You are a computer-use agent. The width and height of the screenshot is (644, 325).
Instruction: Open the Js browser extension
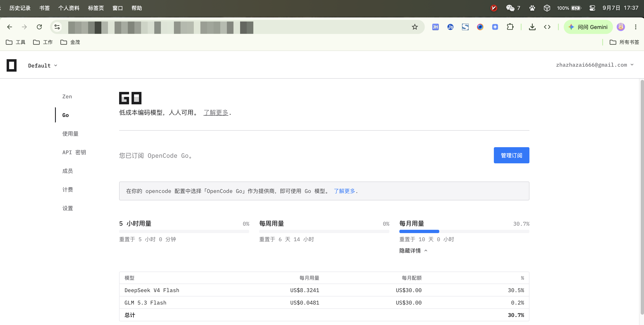450,27
